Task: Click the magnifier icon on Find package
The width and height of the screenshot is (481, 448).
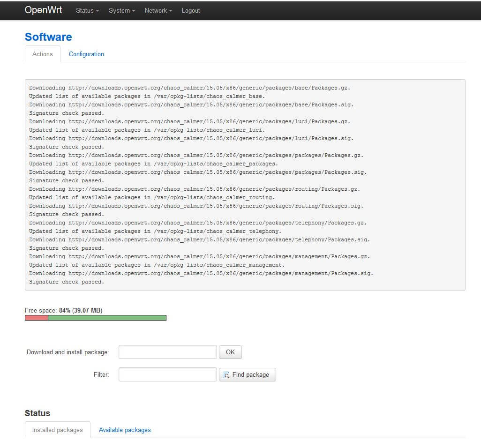Action: [226, 375]
